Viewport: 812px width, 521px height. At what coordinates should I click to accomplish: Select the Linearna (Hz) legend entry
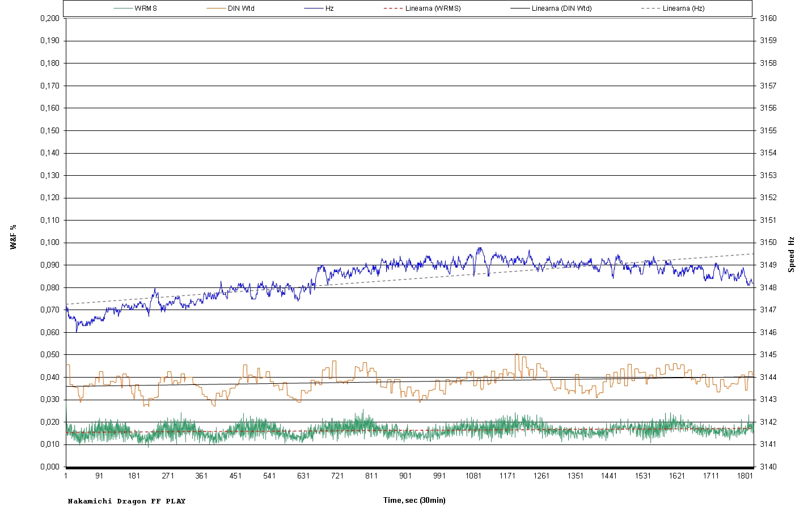point(673,9)
